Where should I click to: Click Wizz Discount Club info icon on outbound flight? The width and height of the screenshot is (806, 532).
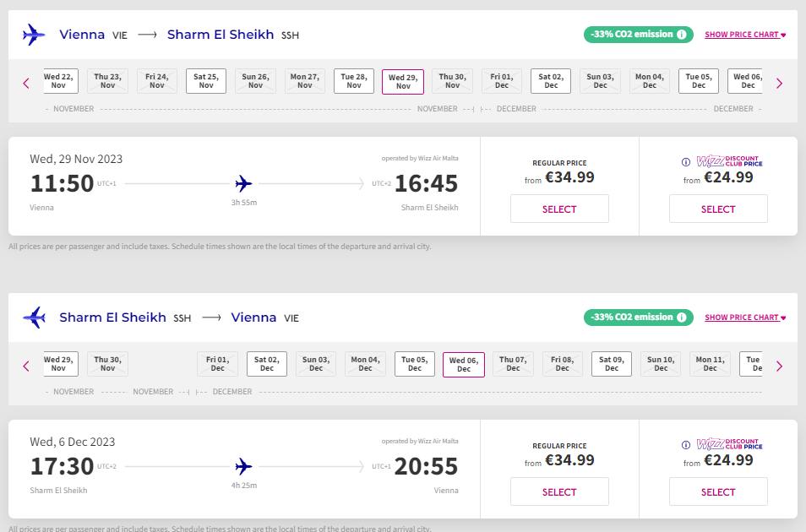point(686,161)
